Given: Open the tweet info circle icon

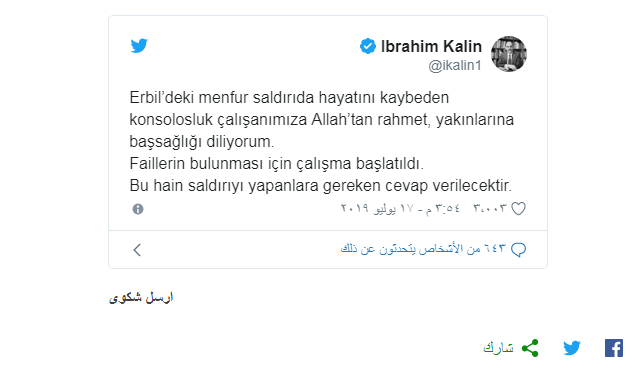Looking at the screenshot, I should 138,209.
